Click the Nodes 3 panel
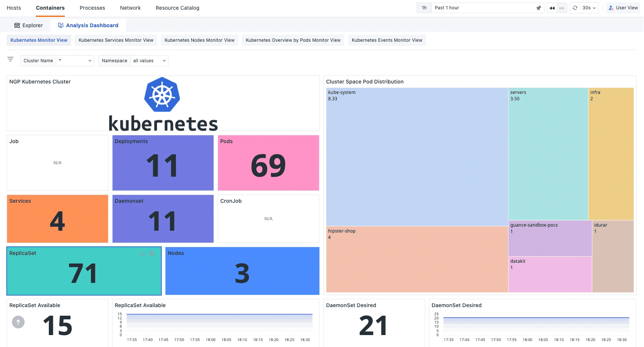Image resolution: width=644 pixels, height=347 pixels. click(242, 271)
